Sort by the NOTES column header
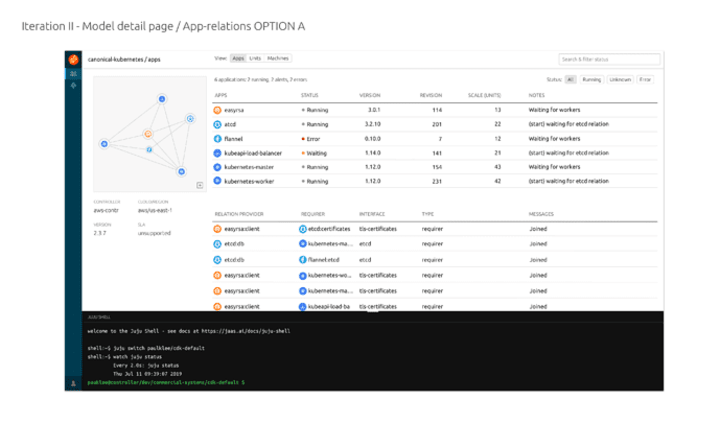720x423 pixels. 536,95
